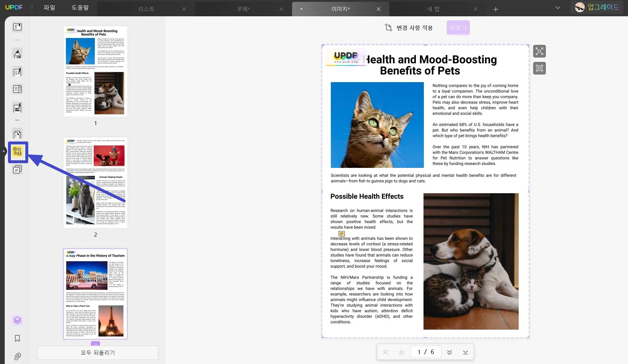Switch to the 무제* tab

pyautogui.click(x=243, y=9)
